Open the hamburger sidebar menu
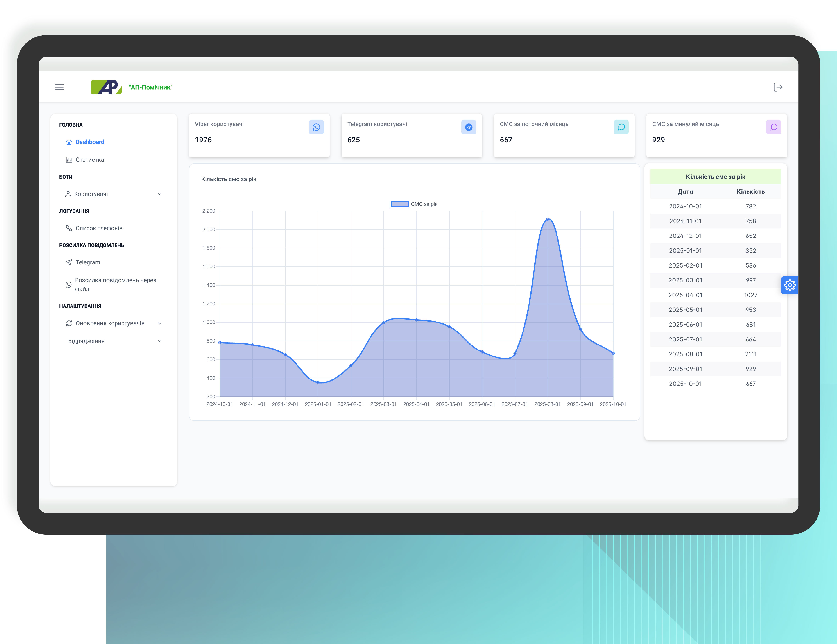The width and height of the screenshot is (837, 644). [x=59, y=87]
